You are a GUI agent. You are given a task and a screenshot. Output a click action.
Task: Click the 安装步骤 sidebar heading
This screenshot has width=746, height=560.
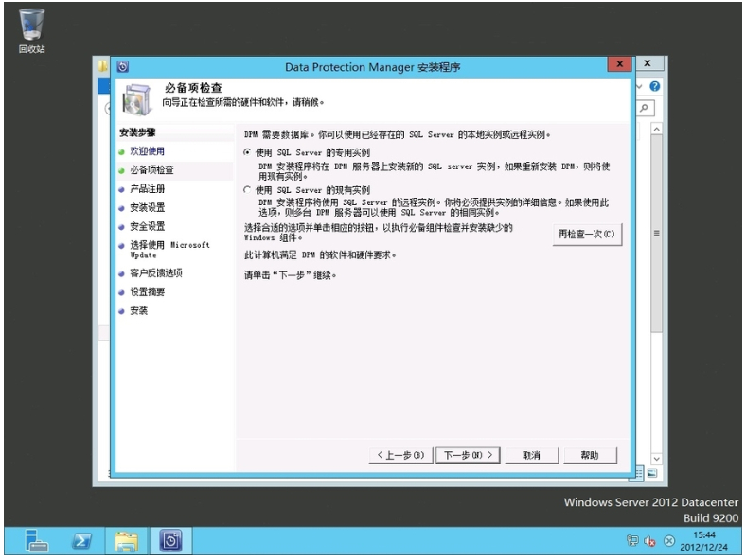click(137, 132)
